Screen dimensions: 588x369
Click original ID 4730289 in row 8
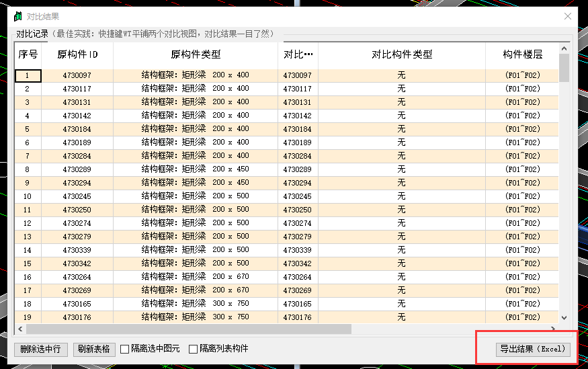point(77,169)
